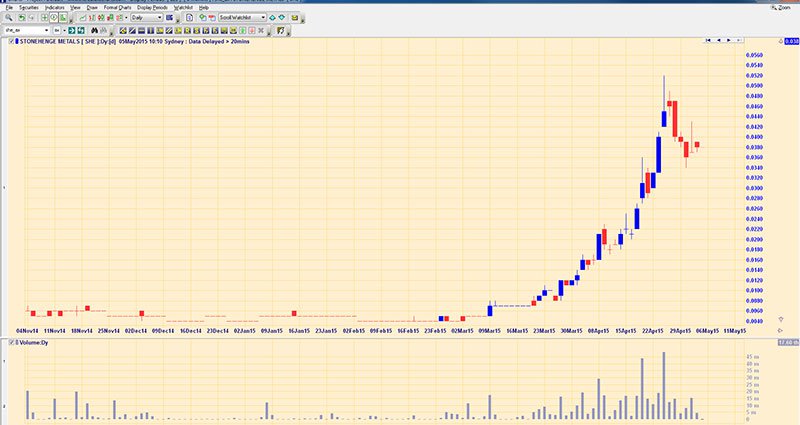Select the horizontal line drawing tool
The image size is (800, 425).
141,30
